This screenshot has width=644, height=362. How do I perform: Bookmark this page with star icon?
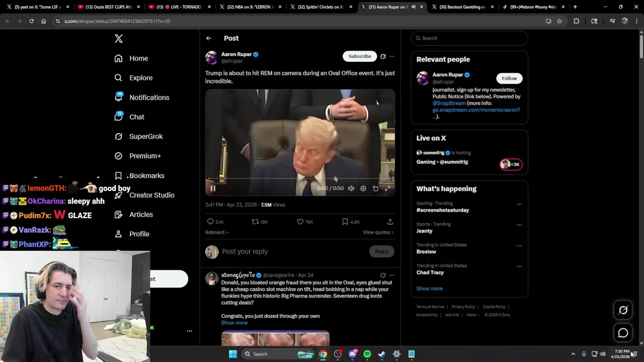click(x=559, y=21)
